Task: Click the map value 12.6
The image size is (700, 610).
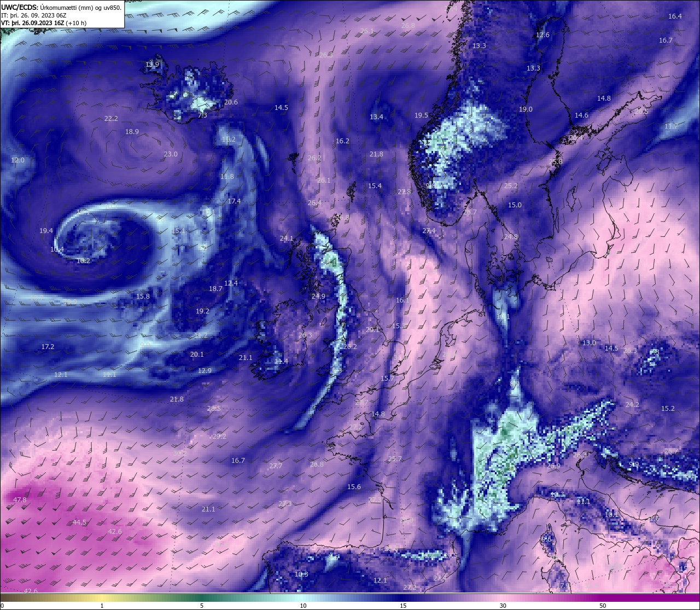Action: tap(542, 35)
